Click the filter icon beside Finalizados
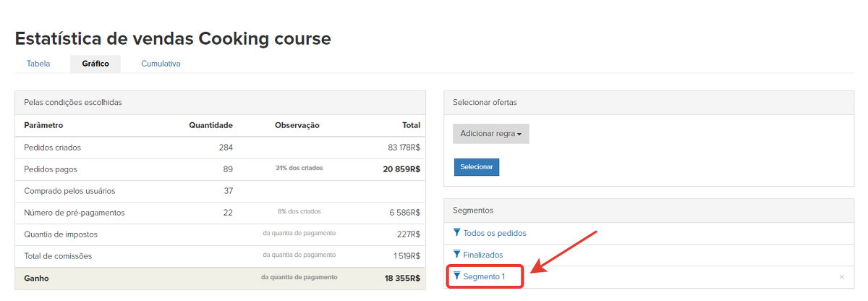 (456, 255)
